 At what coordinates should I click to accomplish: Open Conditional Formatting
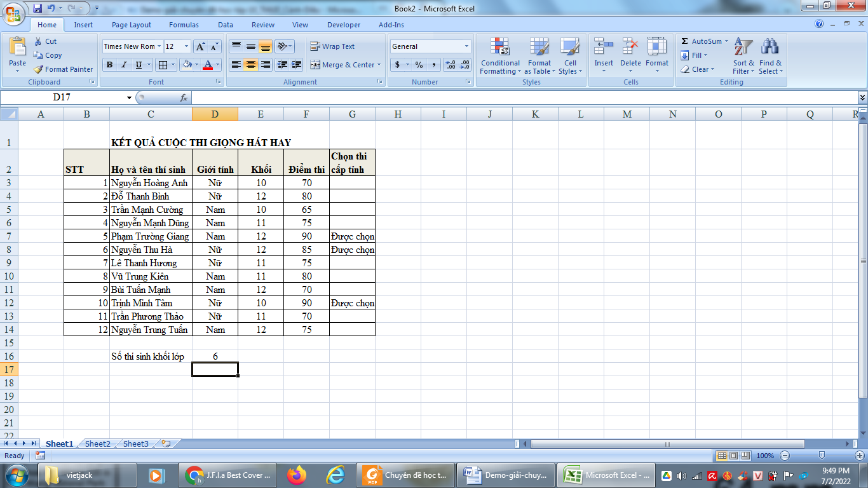[x=500, y=56]
